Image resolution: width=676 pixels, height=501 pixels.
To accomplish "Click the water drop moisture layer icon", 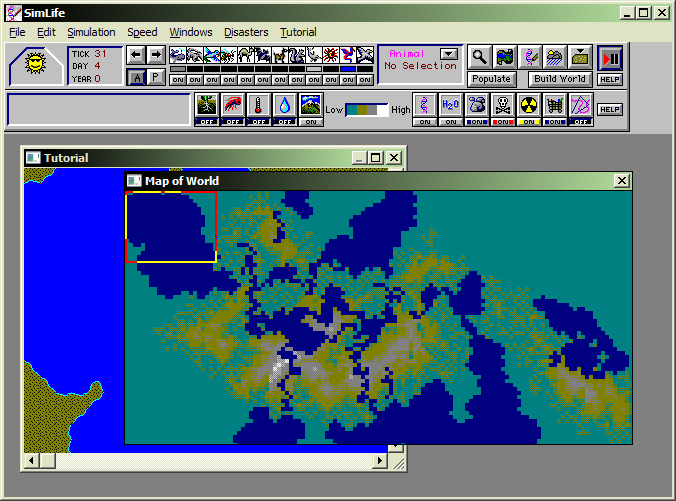I will (x=285, y=105).
